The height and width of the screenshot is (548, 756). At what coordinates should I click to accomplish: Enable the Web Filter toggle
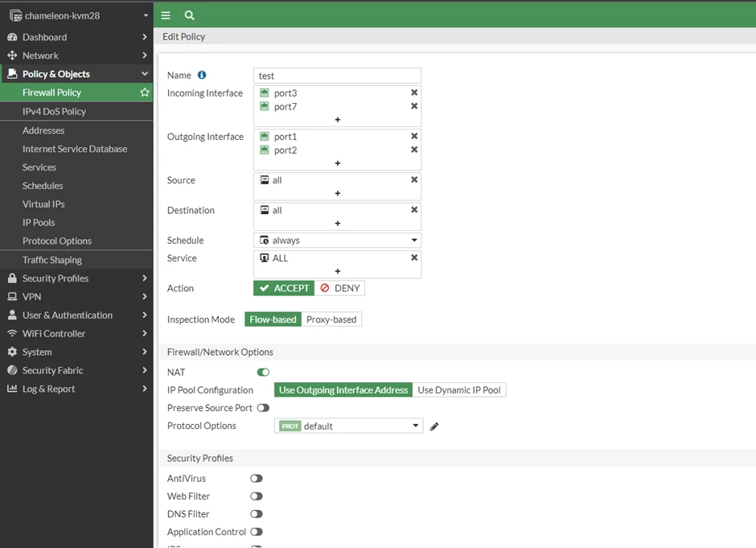[x=257, y=496]
